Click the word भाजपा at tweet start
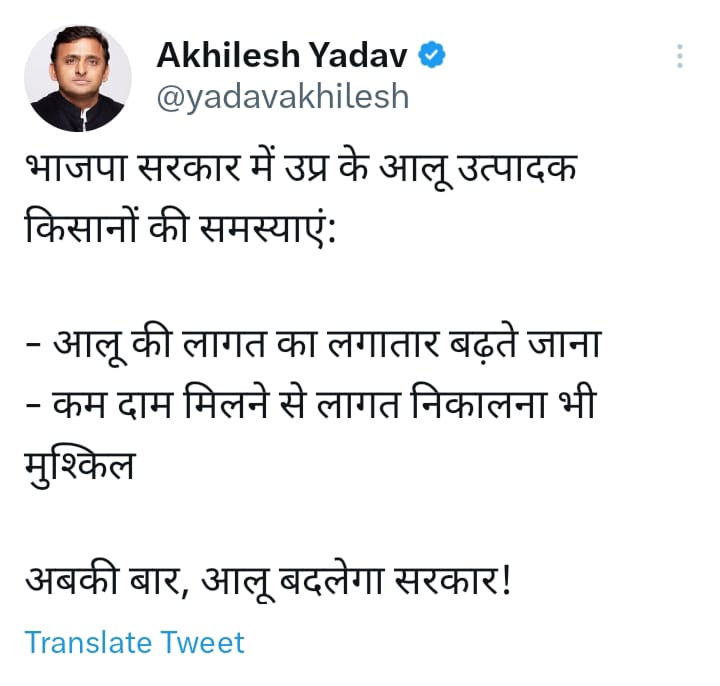The image size is (720, 686). tap(76, 168)
